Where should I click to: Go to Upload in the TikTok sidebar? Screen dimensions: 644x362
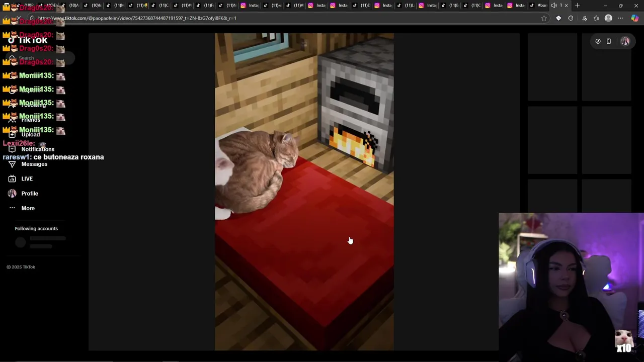click(30, 134)
